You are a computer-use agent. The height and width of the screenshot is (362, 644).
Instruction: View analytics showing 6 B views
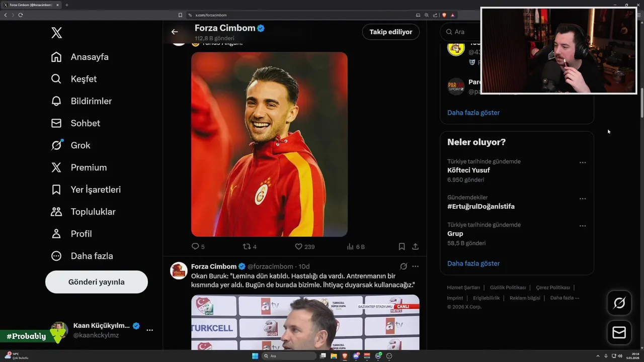tap(356, 246)
